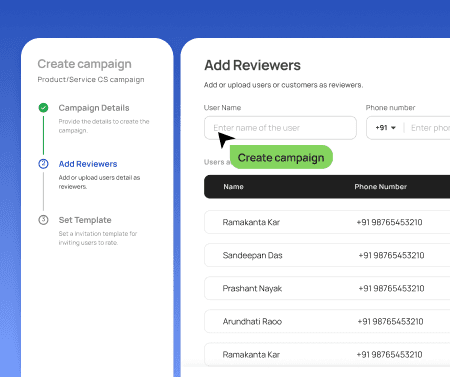Click the Phone Number column header

381,187
